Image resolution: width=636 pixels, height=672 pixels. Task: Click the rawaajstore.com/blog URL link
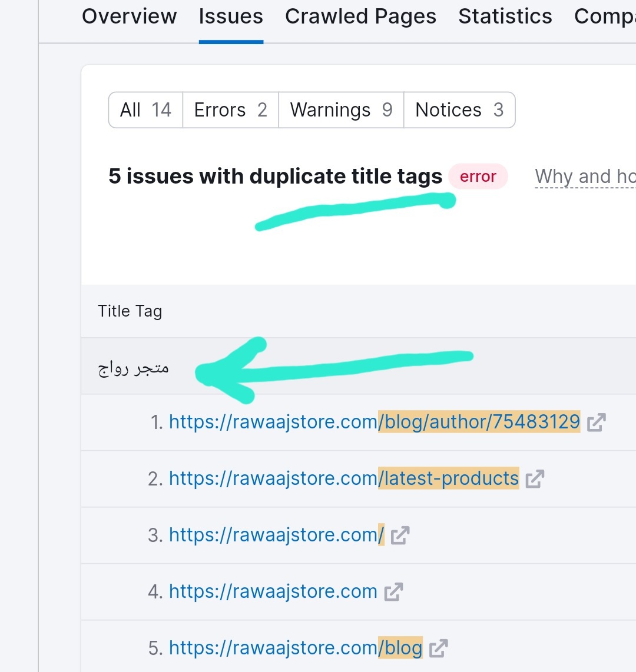point(295,648)
